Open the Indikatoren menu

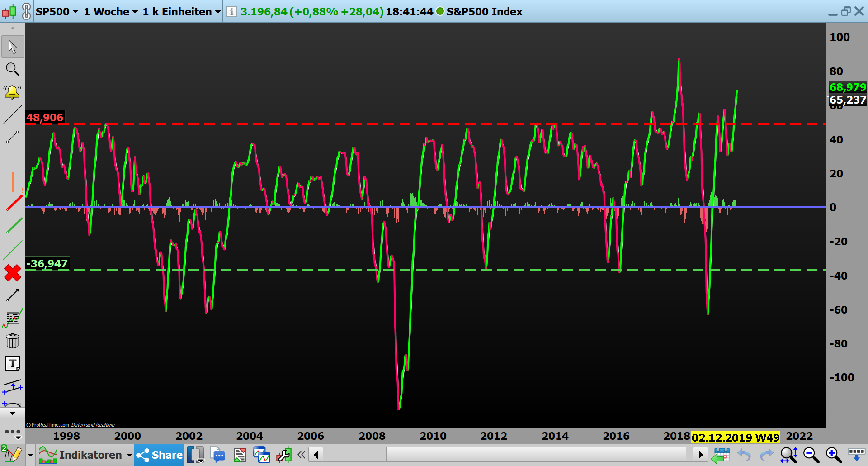click(x=85, y=455)
